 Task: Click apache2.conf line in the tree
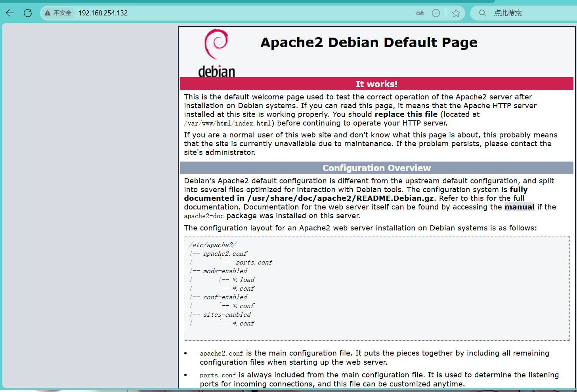[x=225, y=254]
